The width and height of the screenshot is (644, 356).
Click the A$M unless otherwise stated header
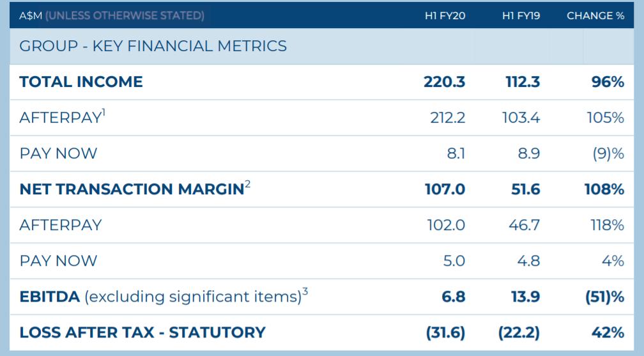(112, 15)
